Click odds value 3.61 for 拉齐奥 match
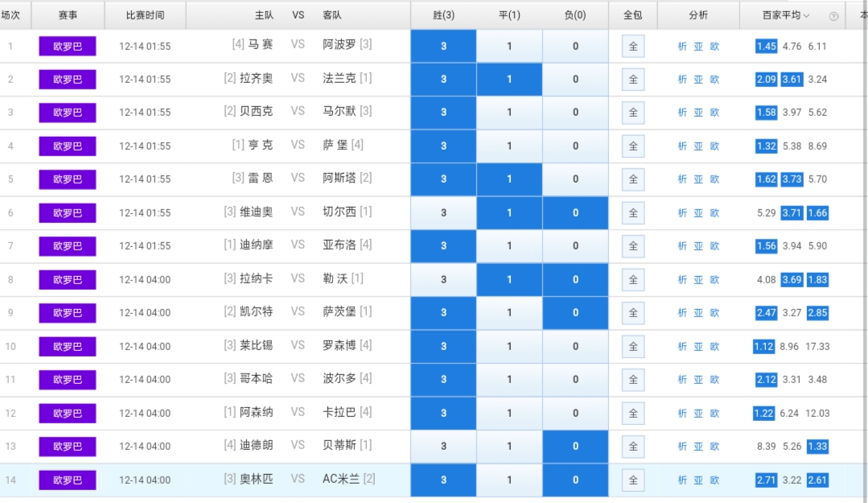 tap(792, 79)
